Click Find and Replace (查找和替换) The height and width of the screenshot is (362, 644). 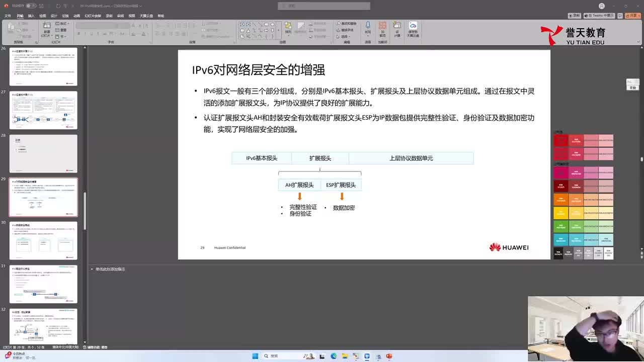tap(346, 24)
